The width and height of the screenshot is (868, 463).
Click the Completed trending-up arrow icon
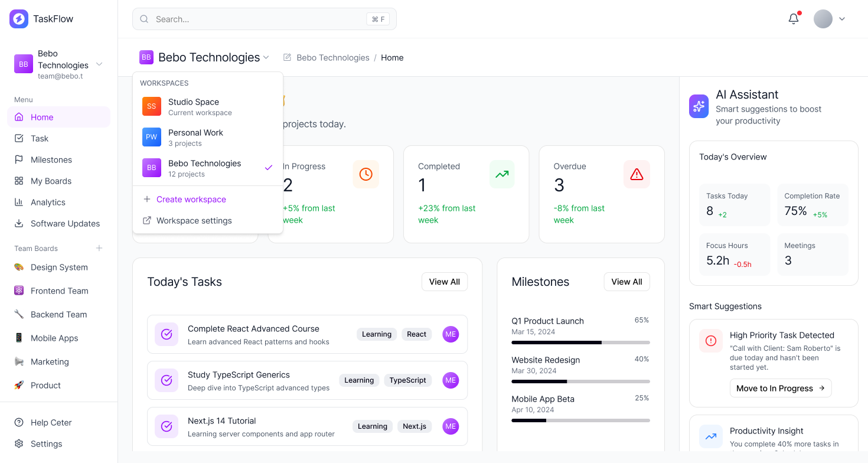tap(502, 174)
